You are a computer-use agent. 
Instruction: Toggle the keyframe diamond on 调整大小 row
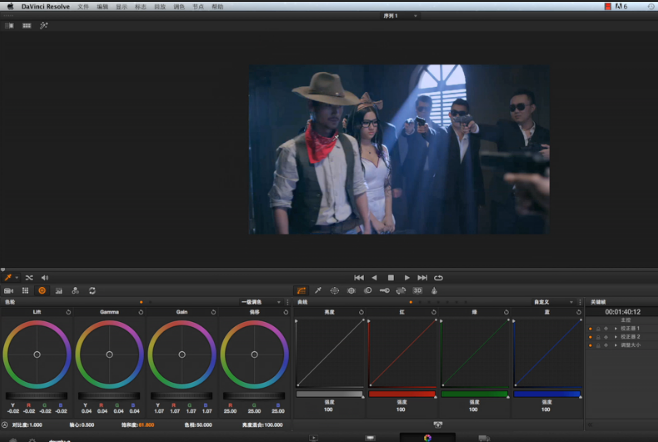point(606,345)
